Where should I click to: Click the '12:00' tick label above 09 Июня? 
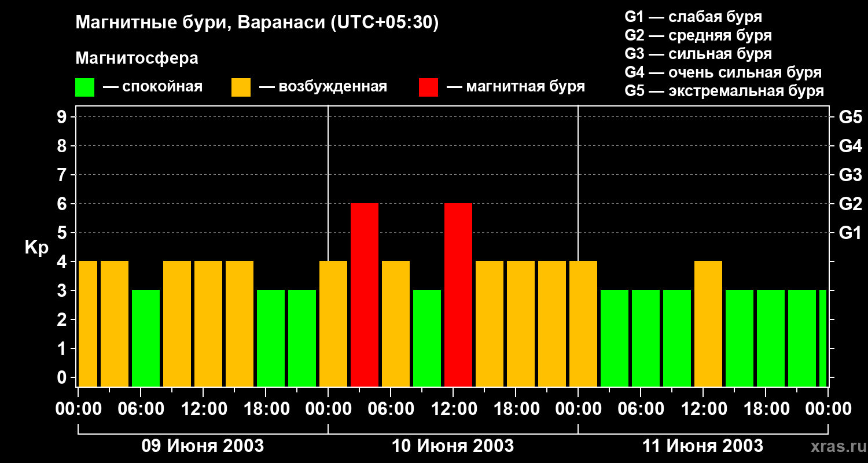pos(204,409)
